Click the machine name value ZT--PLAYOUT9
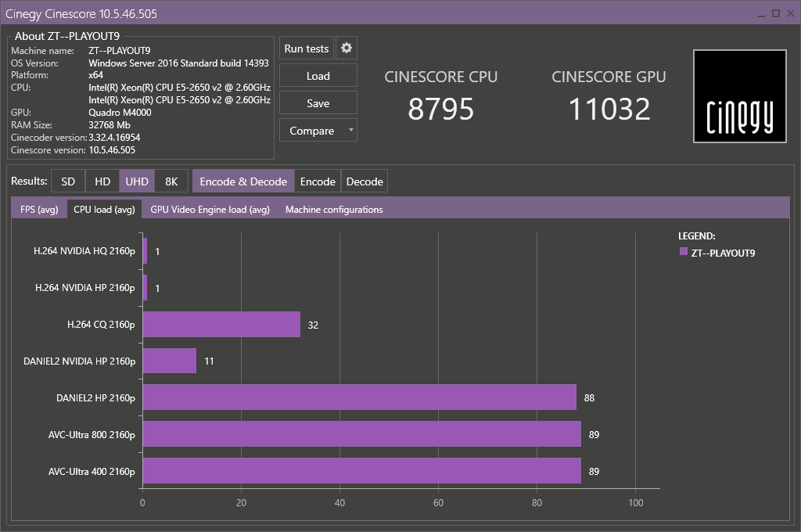The height and width of the screenshot is (532, 801). point(120,51)
